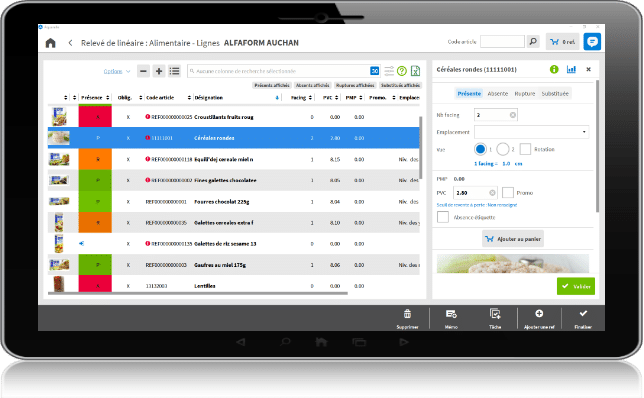Export the list with the Excel icon

coord(415,71)
